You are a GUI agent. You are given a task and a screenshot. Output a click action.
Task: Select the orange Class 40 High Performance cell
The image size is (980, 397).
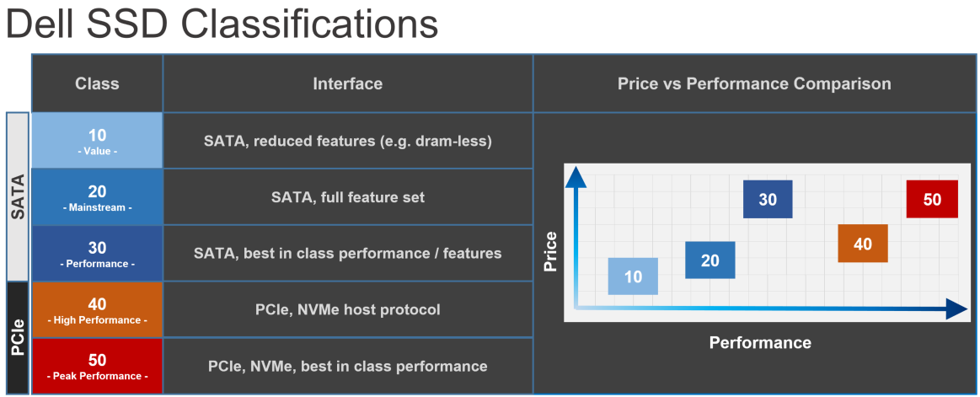[97, 310]
